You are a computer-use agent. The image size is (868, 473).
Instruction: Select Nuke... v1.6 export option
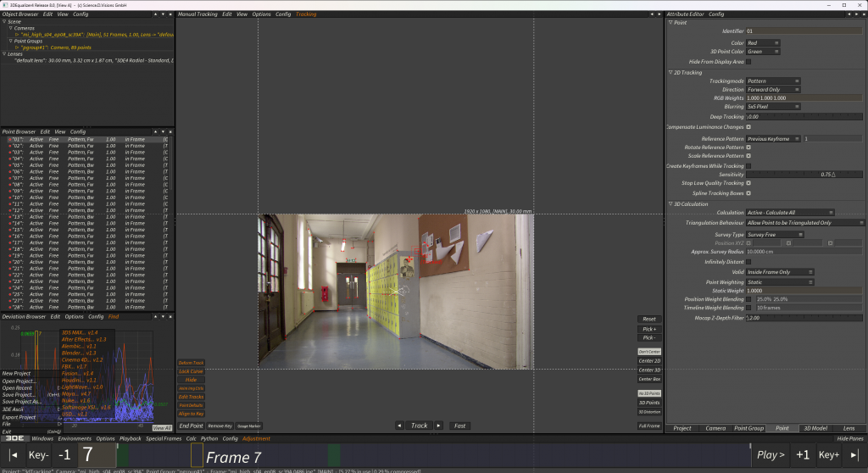pos(76,400)
